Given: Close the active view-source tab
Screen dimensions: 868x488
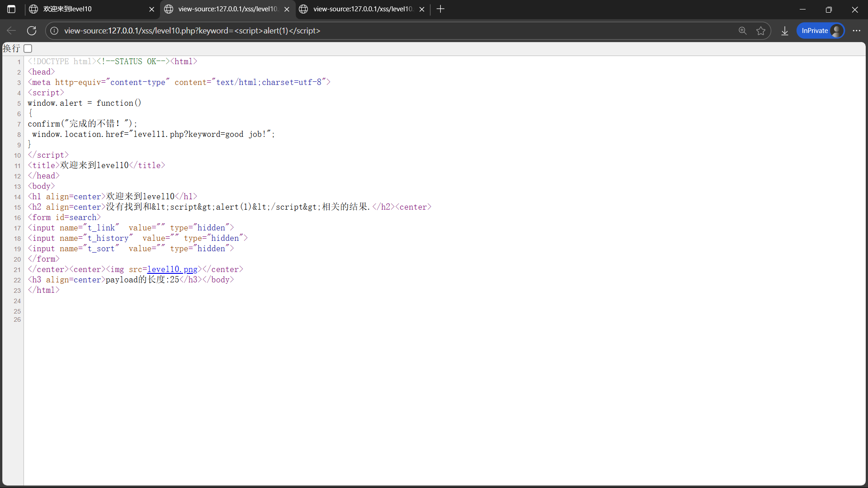Looking at the screenshot, I should click(287, 9).
